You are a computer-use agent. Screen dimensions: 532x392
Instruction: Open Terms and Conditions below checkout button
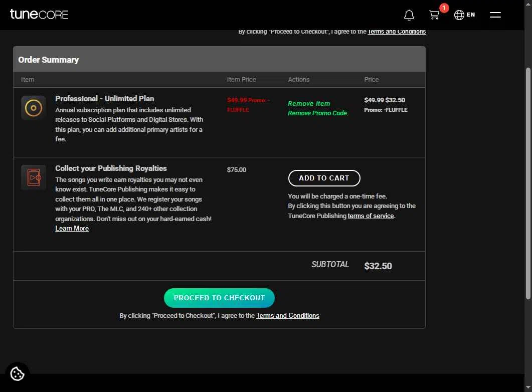[287, 315]
